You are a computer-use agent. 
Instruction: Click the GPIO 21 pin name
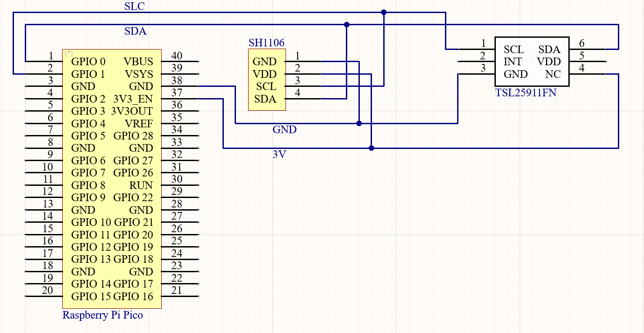pos(133,222)
